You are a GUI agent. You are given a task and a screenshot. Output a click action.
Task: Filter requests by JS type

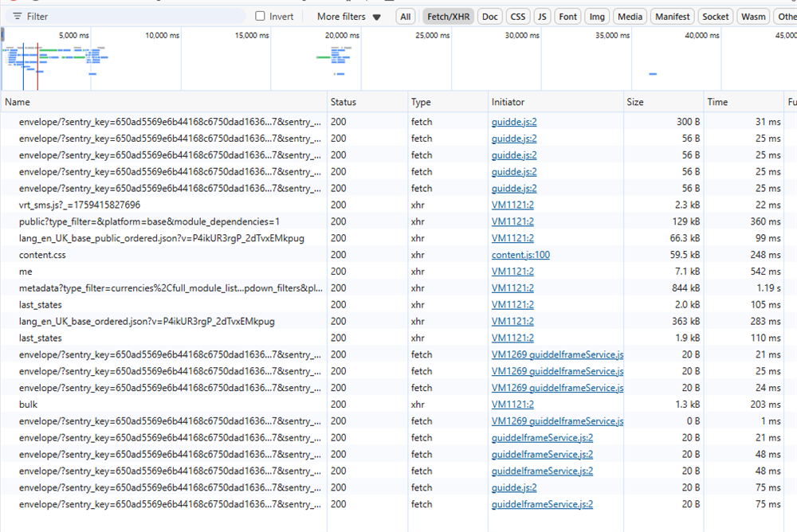point(542,17)
